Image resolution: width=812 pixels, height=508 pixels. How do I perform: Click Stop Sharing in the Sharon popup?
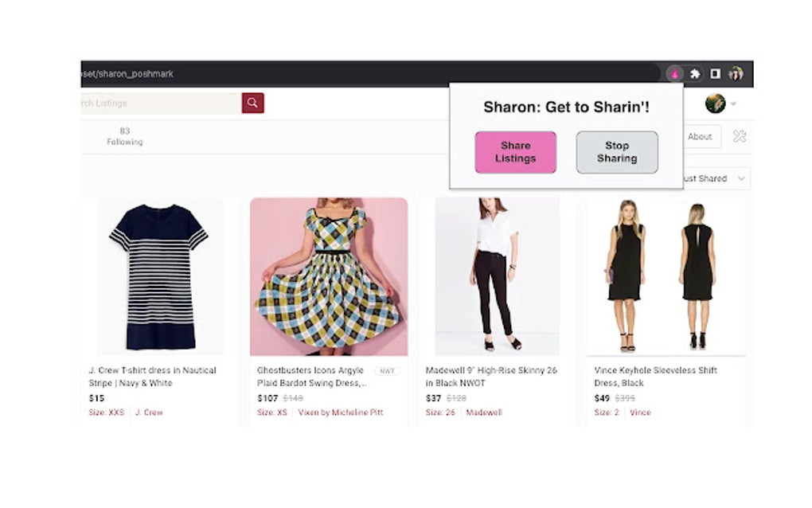(616, 151)
